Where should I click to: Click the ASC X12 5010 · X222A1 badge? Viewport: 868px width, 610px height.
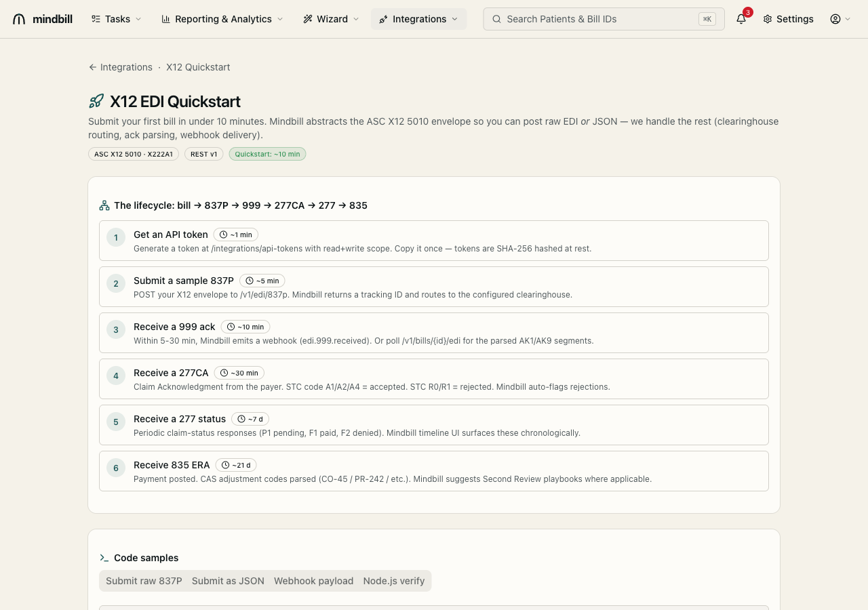[x=134, y=154]
